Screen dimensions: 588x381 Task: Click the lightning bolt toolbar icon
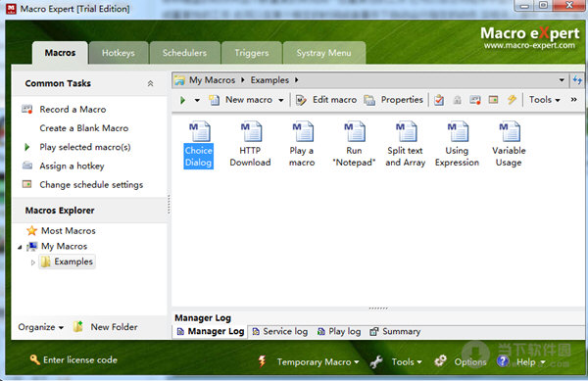tap(512, 100)
